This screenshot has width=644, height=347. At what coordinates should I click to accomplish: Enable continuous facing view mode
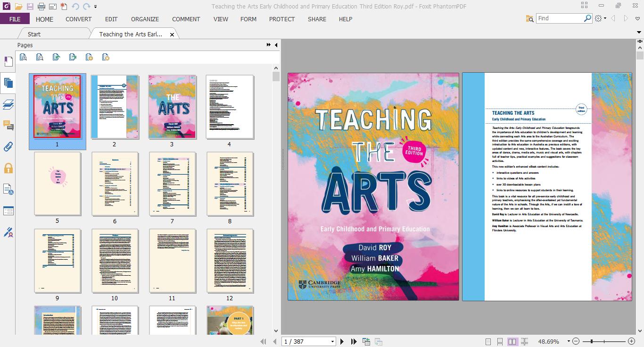[524, 341]
